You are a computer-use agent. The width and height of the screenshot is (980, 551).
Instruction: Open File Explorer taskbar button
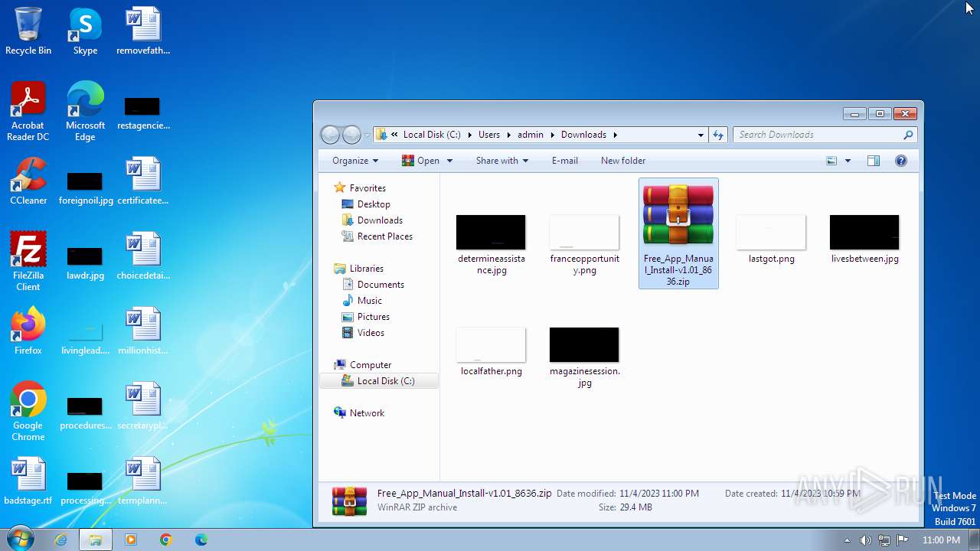(x=96, y=540)
